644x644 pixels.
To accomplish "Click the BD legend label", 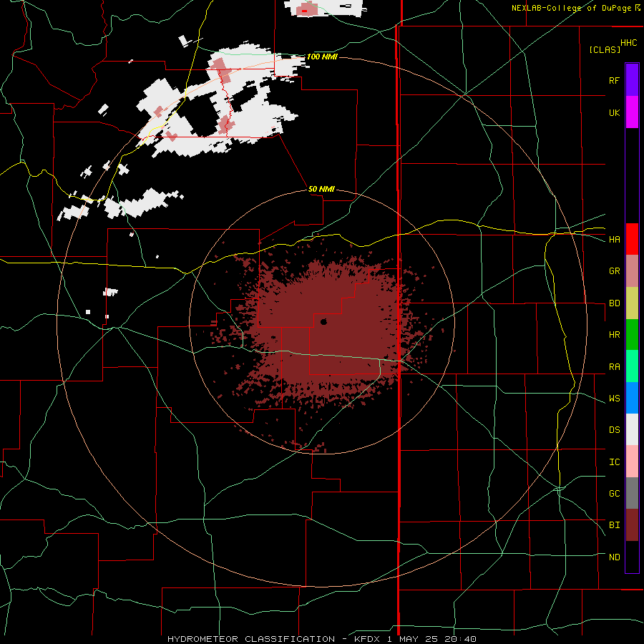I will tap(614, 303).
